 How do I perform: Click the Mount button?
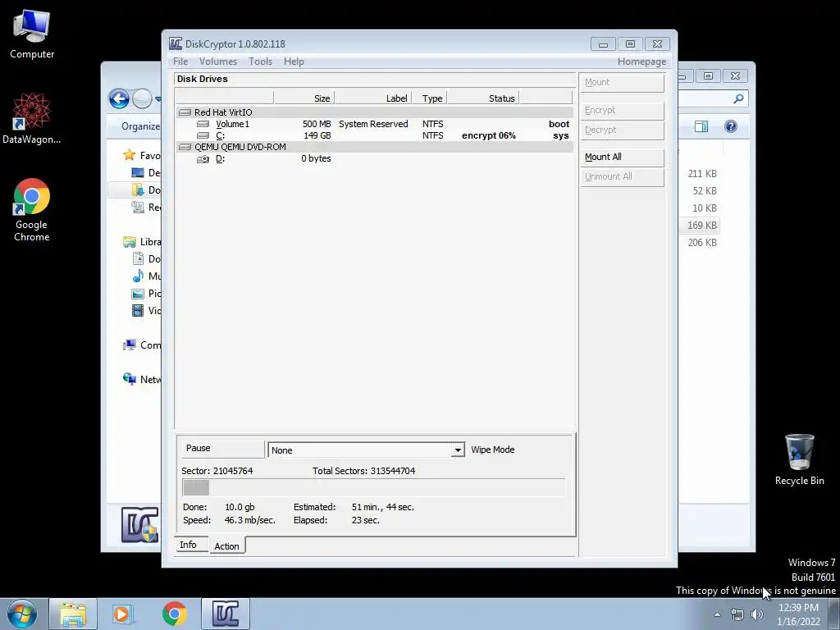[x=622, y=83]
